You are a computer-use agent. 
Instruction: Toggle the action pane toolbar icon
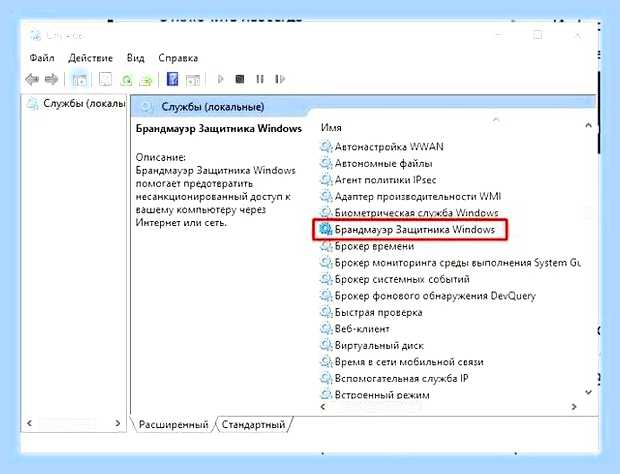click(193, 80)
